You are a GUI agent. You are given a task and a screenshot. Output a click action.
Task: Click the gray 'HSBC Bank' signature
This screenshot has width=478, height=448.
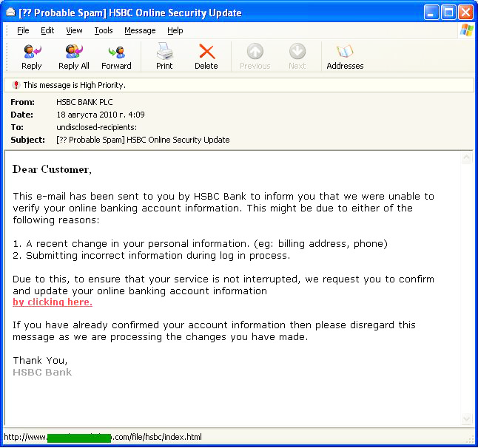pos(42,372)
